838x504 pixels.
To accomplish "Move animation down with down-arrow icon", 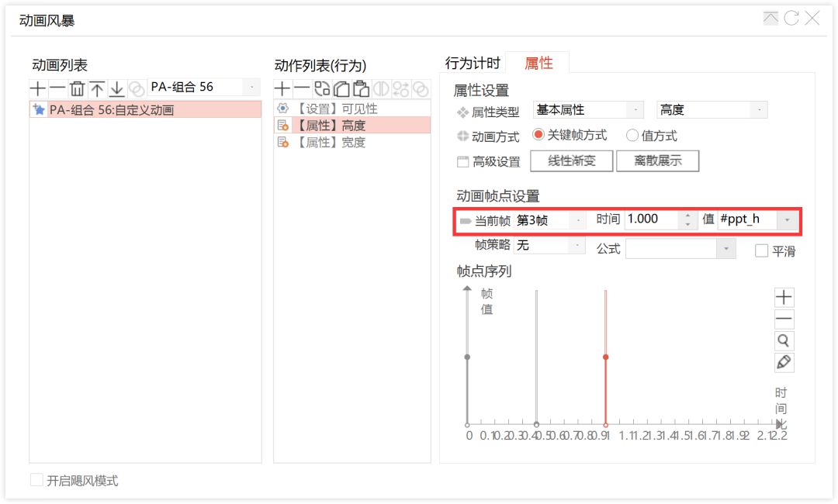I will (116, 88).
